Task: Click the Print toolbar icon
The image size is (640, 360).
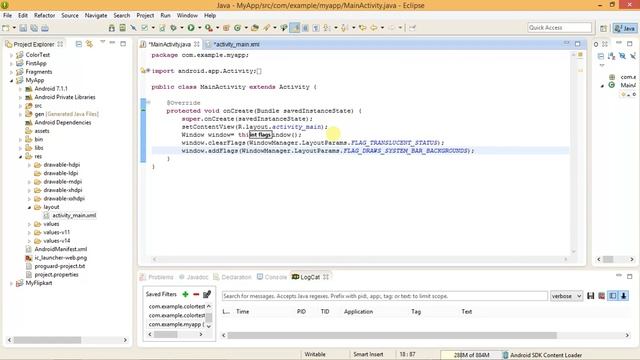Action: click(44, 28)
